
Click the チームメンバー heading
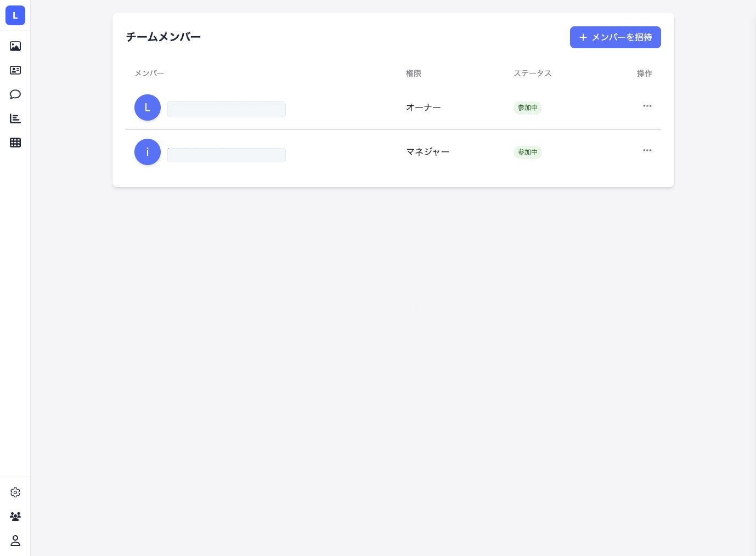tap(163, 37)
